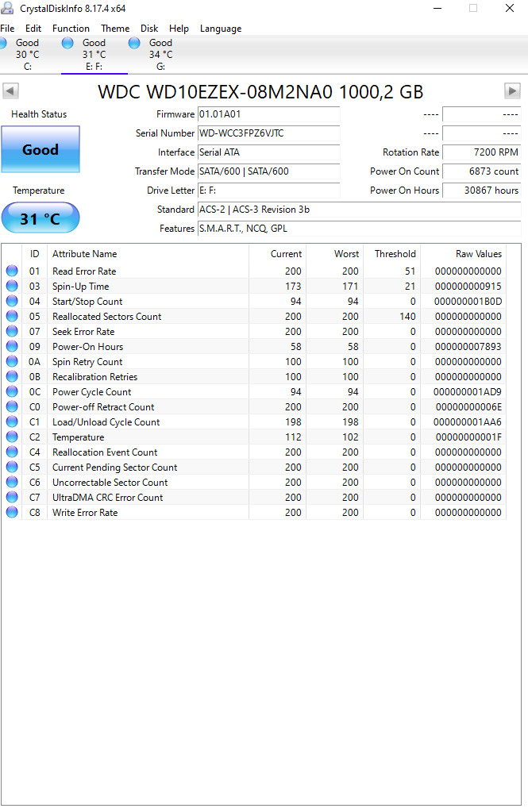Screen dimensions: 528x812
Task: Click status orb for Read Error Rate
Action: (12, 271)
